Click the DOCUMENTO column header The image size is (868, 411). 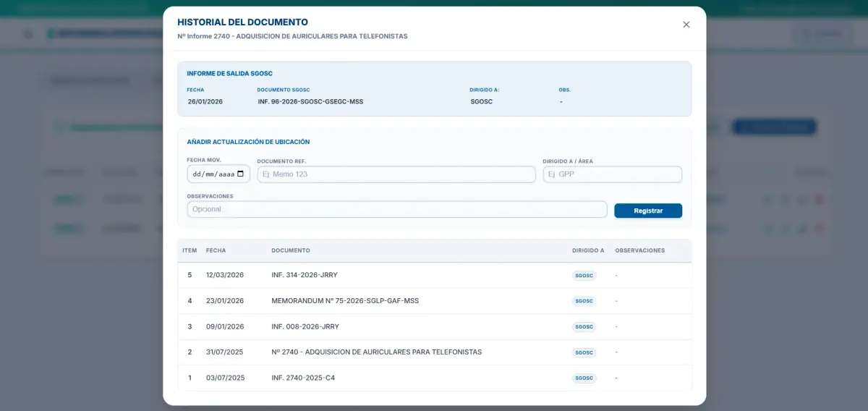point(291,250)
